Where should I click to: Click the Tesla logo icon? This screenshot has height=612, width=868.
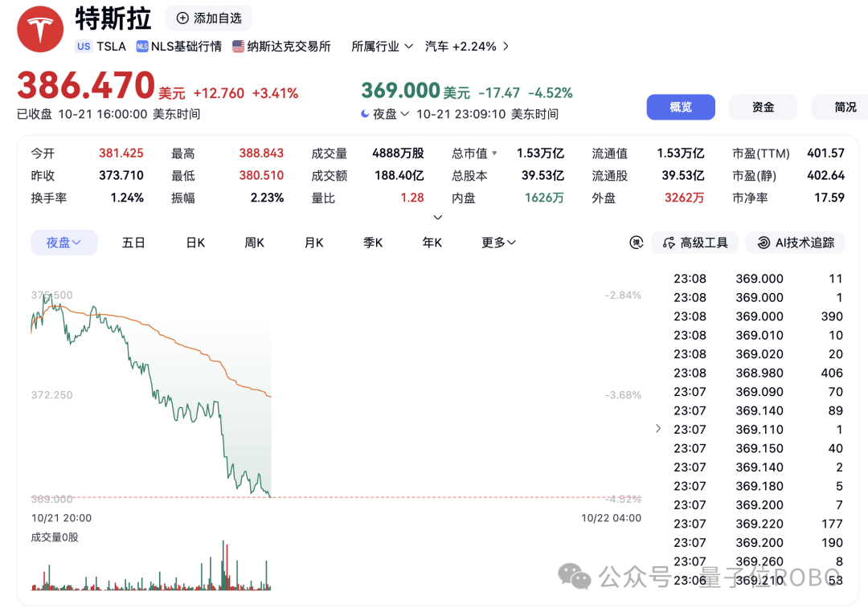coord(40,30)
